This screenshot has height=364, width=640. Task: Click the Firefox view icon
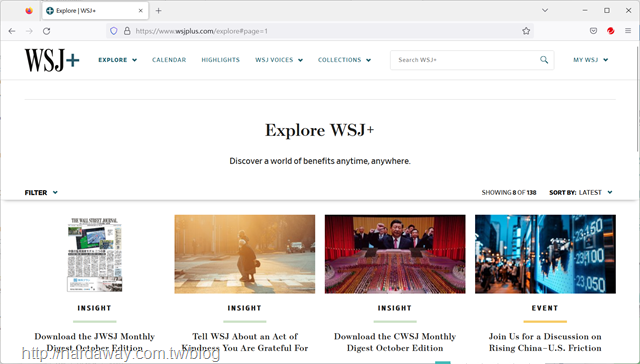click(29, 11)
